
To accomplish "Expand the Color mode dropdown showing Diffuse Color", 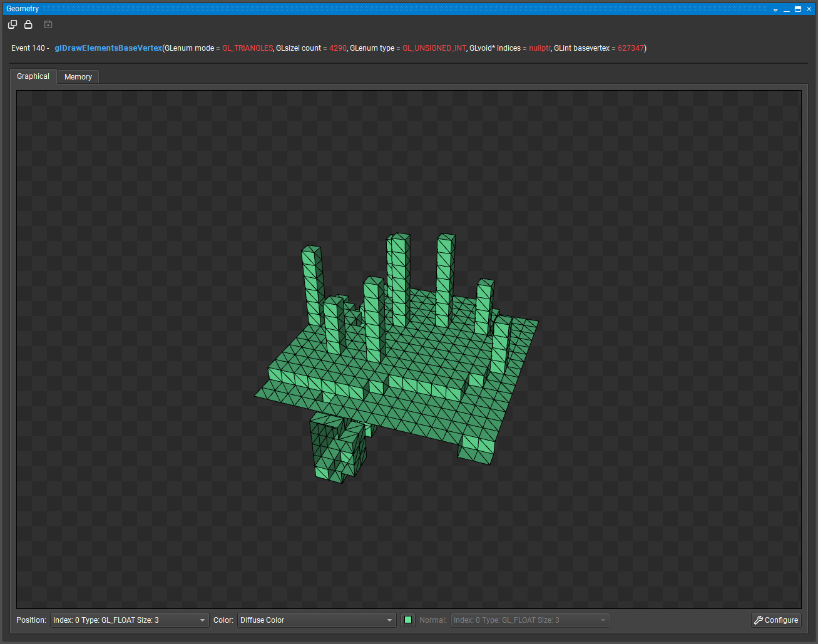I will pos(317,620).
